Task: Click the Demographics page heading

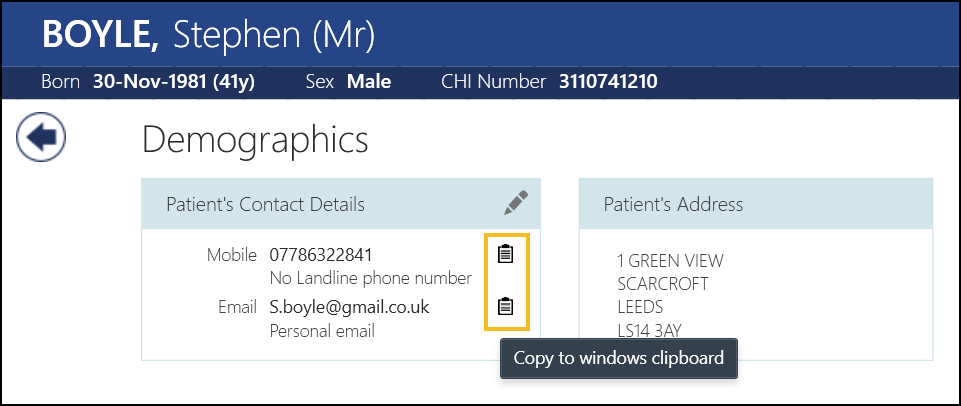Action: tap(255, 140)
